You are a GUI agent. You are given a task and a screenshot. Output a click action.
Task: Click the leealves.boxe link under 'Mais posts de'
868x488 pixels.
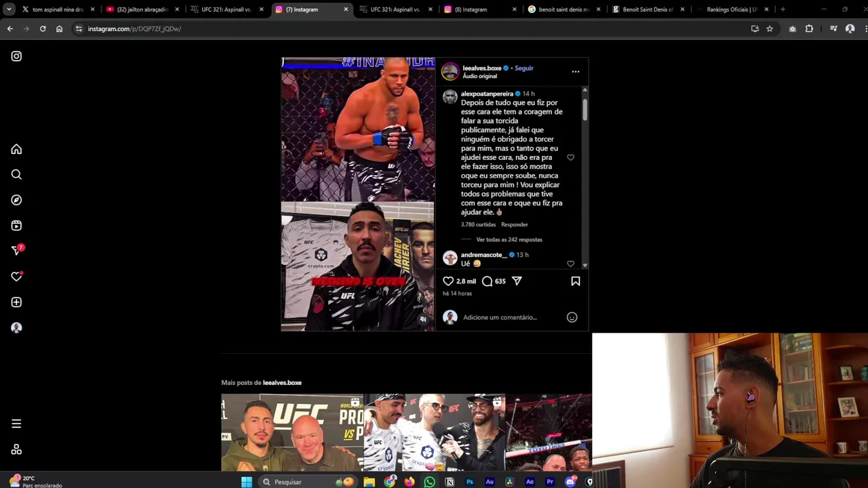click(x=282, y=382)
